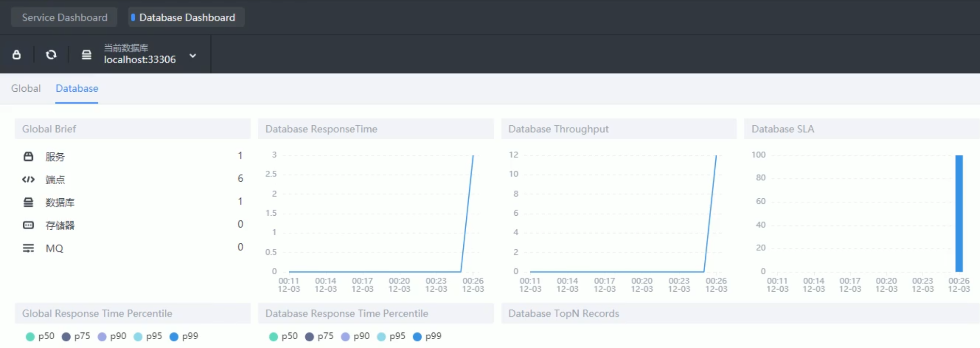
Task: Click the database (数据库) icon in Global Brief
Action: [28, 202]
